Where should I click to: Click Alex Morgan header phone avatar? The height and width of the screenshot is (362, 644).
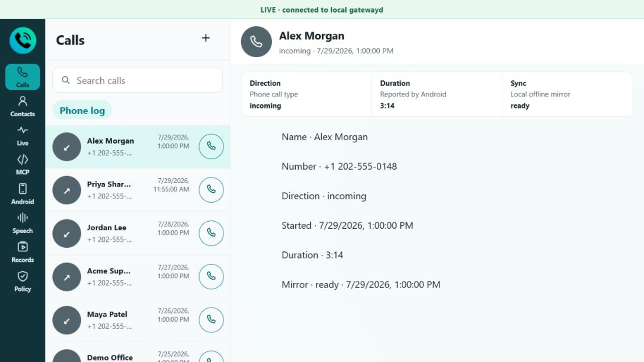point(256,42)
